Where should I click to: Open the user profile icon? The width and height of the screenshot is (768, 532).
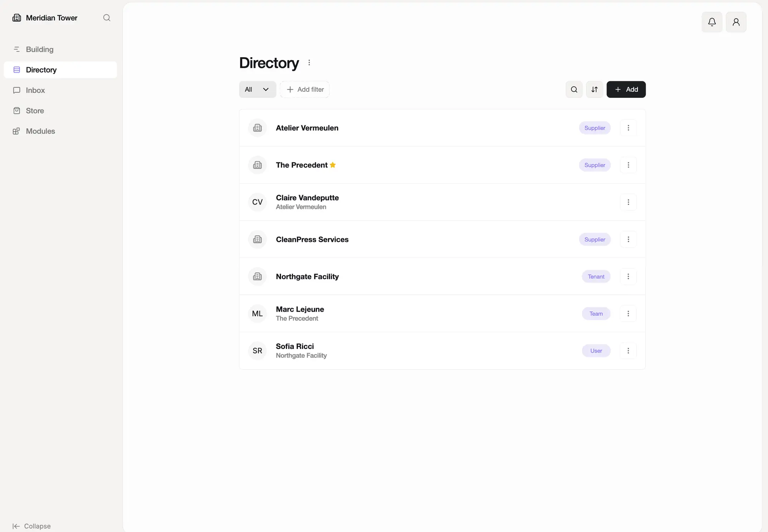point(736,22)
